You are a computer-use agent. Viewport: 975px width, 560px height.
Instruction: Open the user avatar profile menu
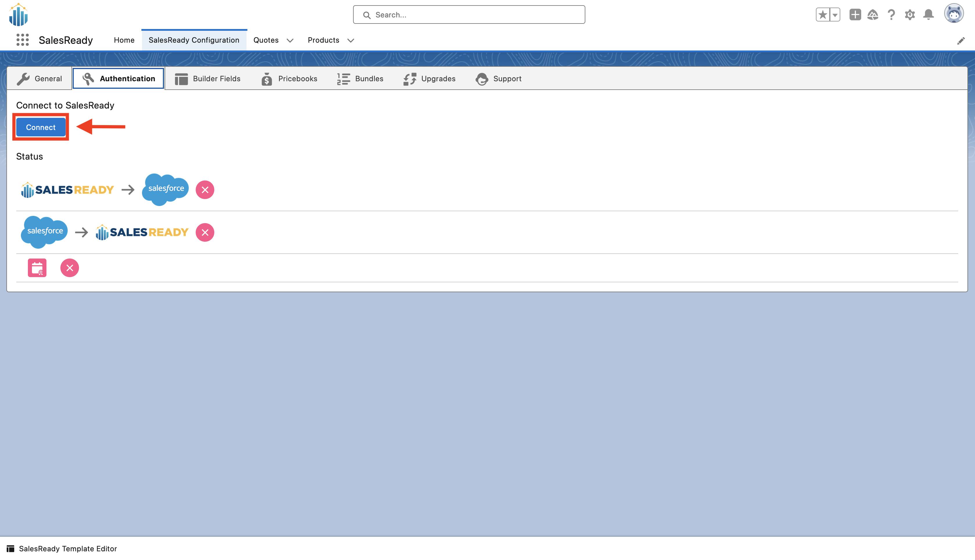point(954,14)
